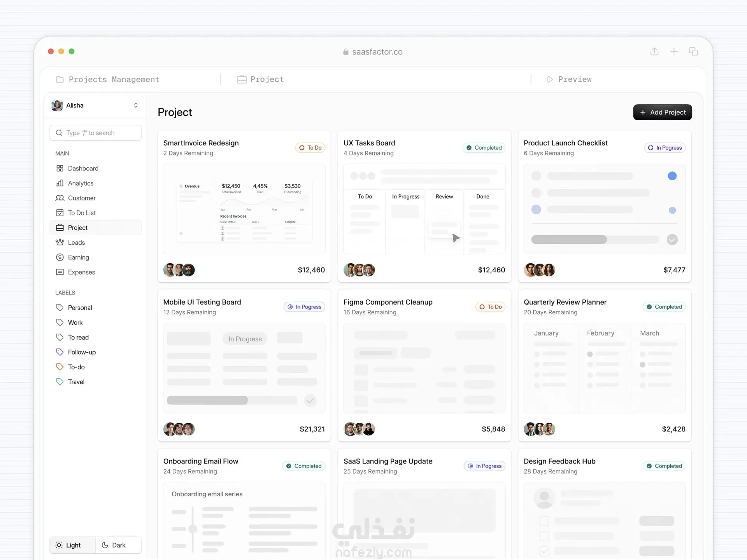Click the saasfactor.co address bar
Image resolution: width=747 pixels, height=560 pixels.
pyautogui.click(x=373, y=52)
